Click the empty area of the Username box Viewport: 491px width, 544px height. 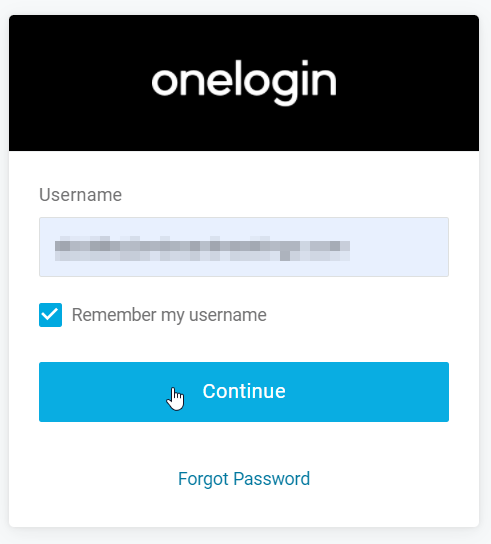click(x=399, y=247)
